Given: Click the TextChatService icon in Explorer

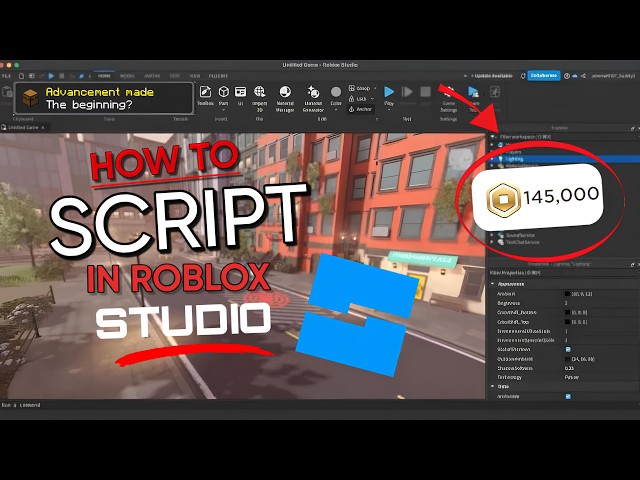Looking at the screenshot, I should click(x=501, y=242).
